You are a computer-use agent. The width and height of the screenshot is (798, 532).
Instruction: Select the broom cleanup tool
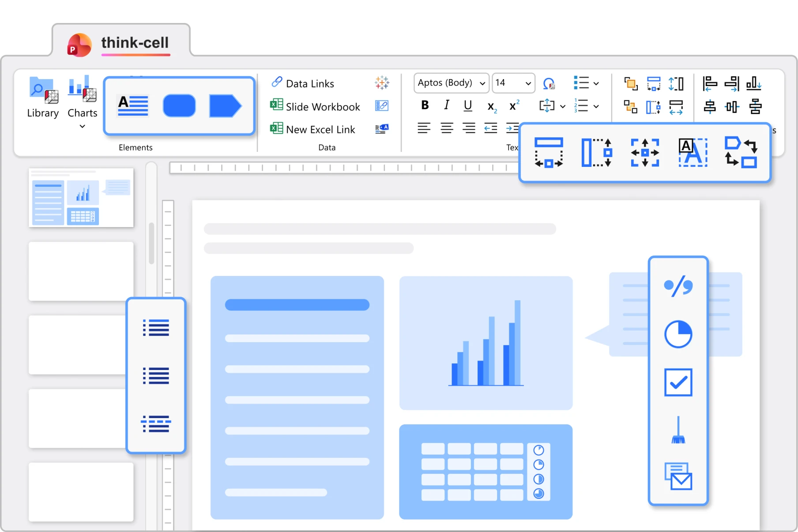[x=678, y=430]
